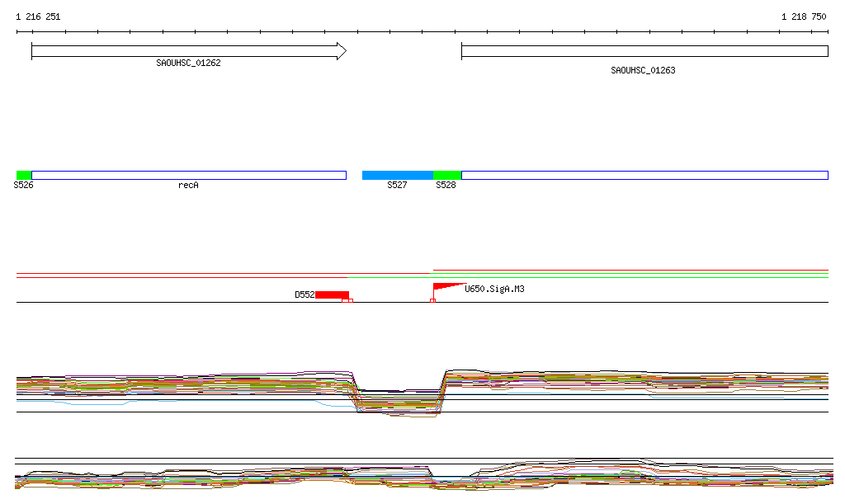This screenshot has height=504, width=845.
Task: Click the start coordinate 1 216 251
Action: coord(38,16)
